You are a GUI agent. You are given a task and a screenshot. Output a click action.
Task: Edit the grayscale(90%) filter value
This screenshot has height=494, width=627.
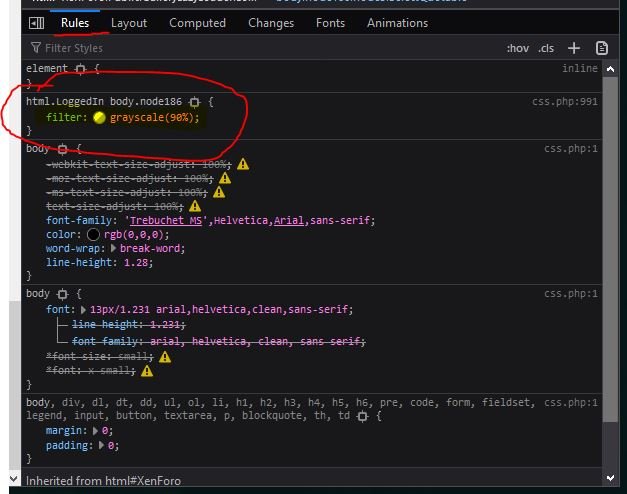tap(152, 118)
